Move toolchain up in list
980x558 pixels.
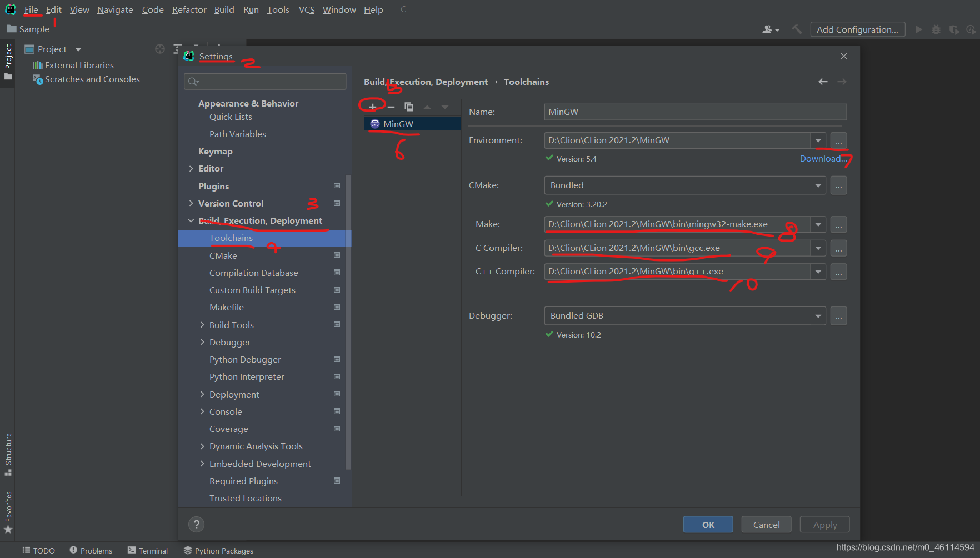pos(427,107)
